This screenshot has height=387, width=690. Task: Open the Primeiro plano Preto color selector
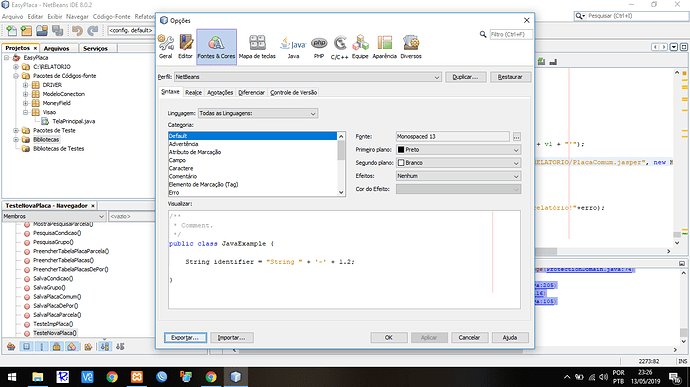(x=459, y=150)
